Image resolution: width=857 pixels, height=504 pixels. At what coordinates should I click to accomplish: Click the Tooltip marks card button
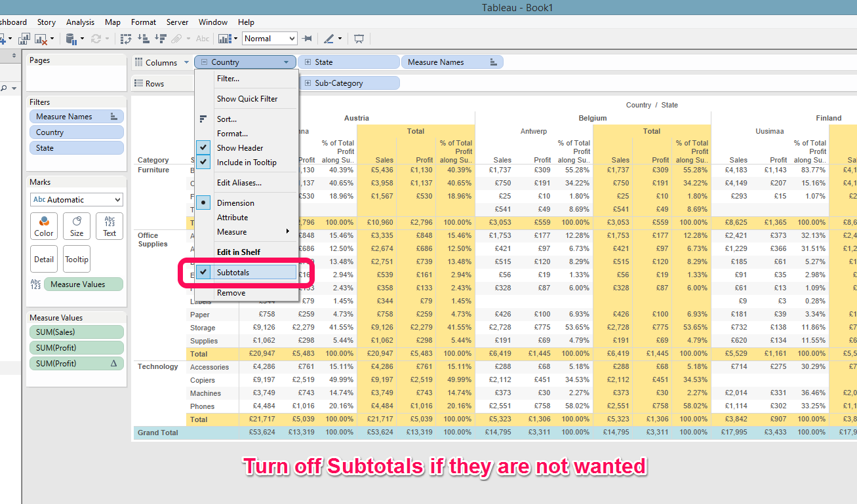pos(77,259)
